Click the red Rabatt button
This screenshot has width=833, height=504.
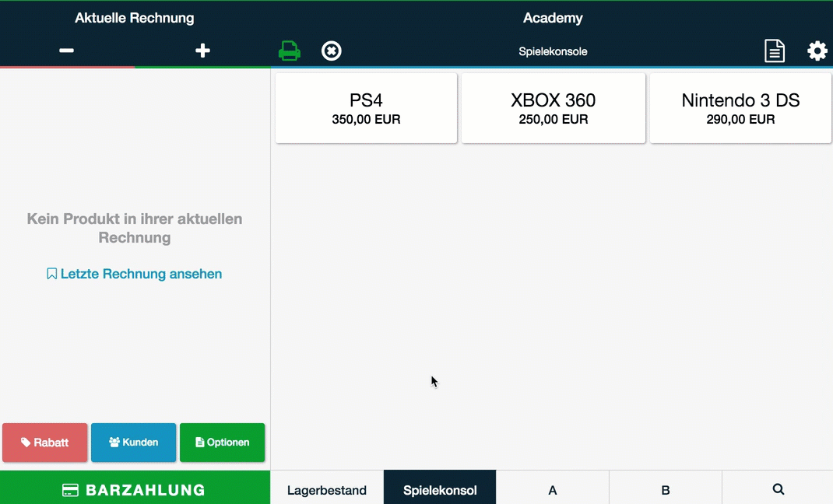(x=44, y=443)
